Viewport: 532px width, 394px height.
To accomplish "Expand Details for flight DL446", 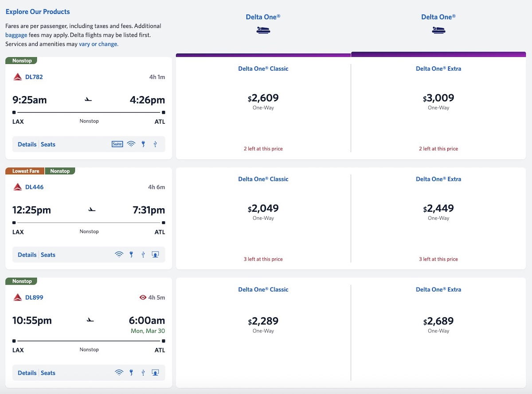I will (x=27, y=254).
